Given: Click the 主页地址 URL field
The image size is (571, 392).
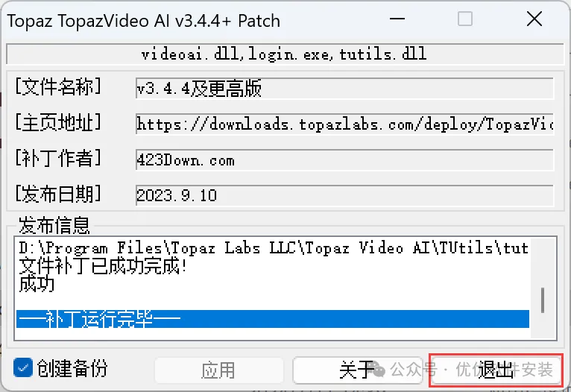Looking at the screenshot, I should coord(344,124).
